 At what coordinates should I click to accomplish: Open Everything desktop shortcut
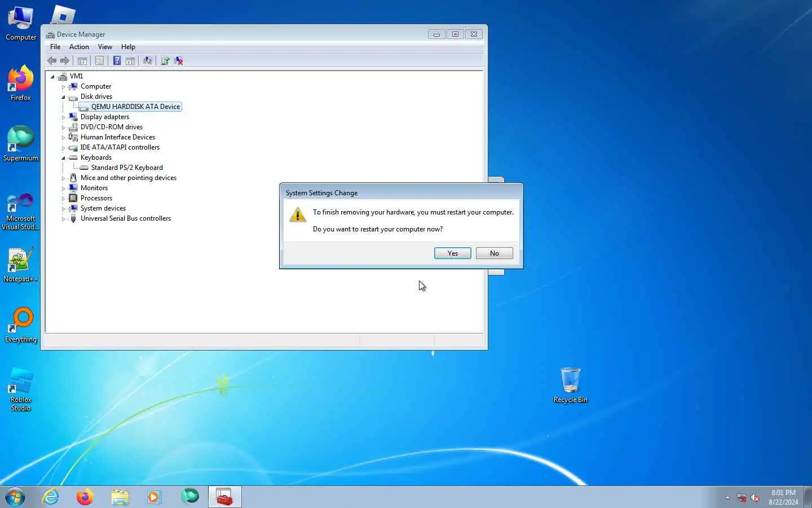click(21, 325)
